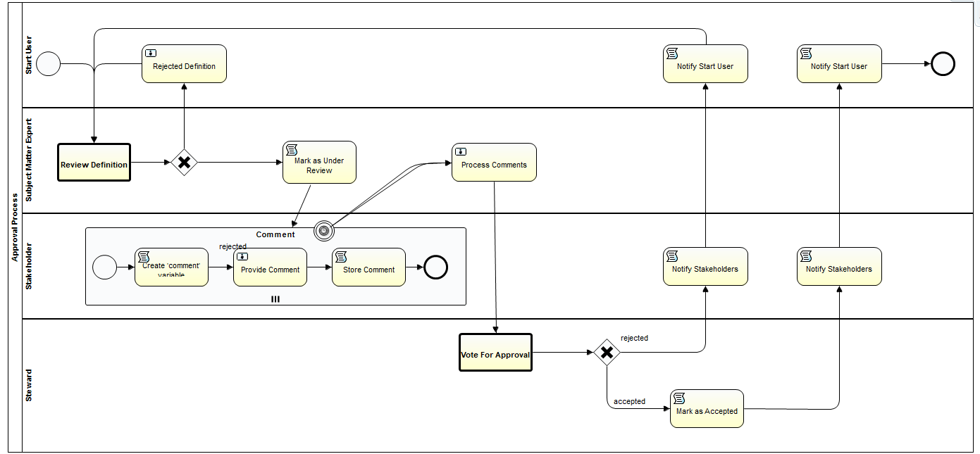Viewport: 980px width, 454px height.
Task: Click the rejected label on the Steward outgoing flow
Action: (x=634, y=338)
